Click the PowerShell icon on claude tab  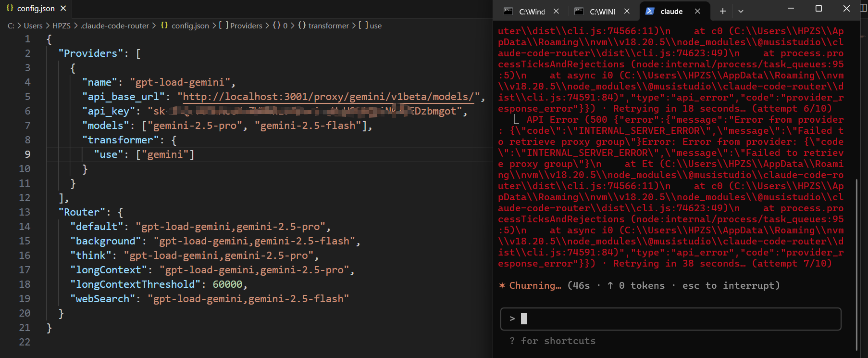(x=650, y=11)
